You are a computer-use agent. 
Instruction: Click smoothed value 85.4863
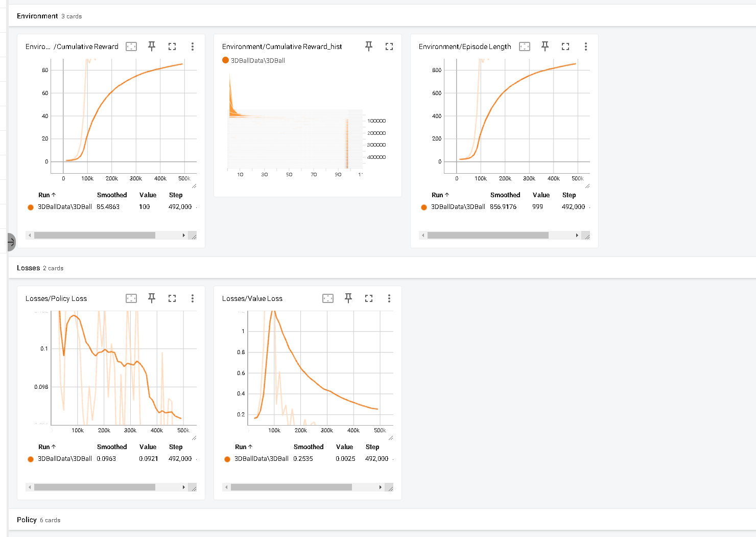[x=108, y=207]
